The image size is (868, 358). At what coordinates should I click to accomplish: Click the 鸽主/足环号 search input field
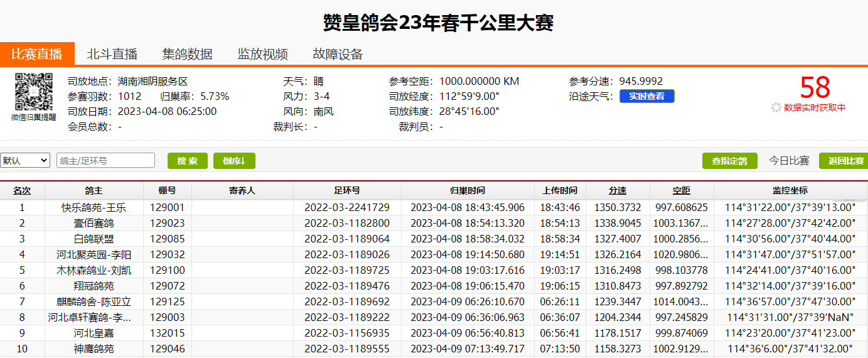105,160
